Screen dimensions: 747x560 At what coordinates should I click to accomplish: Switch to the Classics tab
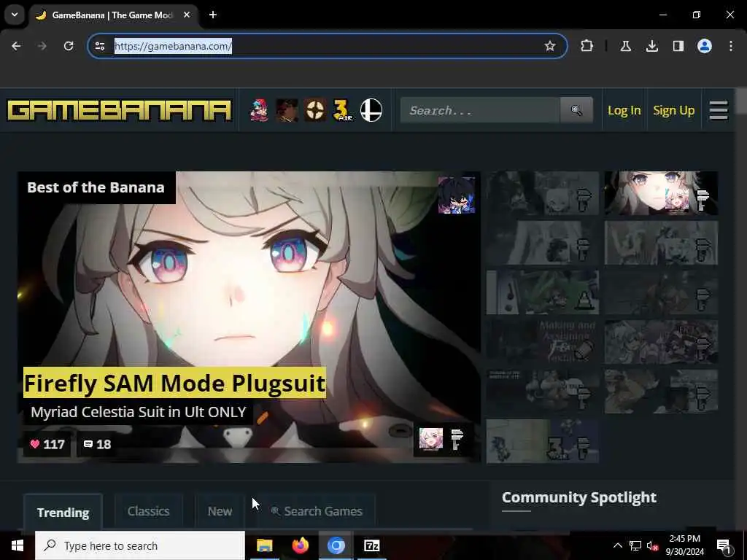click(149, 511)
